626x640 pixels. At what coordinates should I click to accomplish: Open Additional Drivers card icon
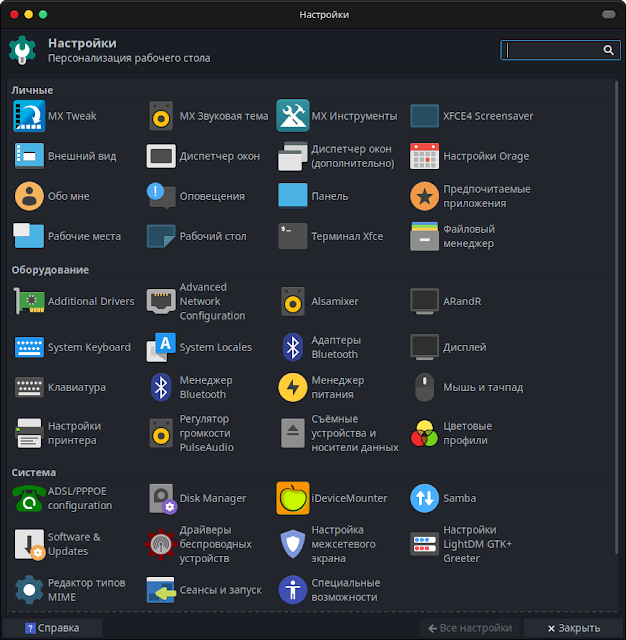coord(29,301)
